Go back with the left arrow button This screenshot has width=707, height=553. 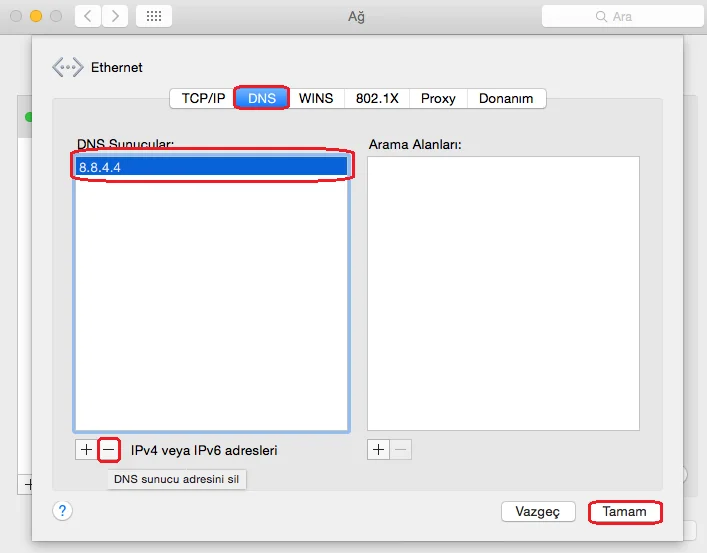point(88,17)
